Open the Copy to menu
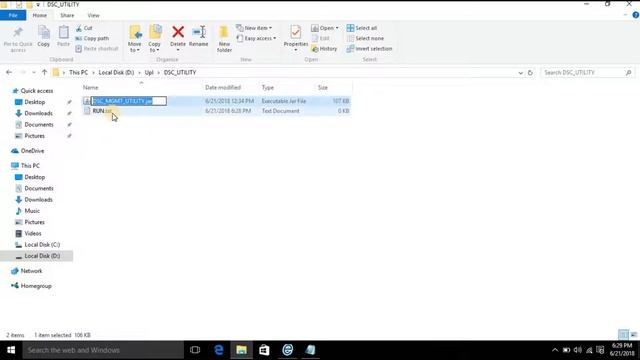 click(154, 39)
